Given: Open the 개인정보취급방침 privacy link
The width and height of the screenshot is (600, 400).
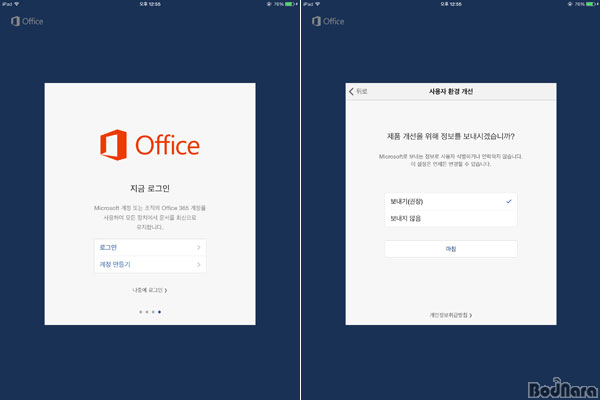Looking at the screenshot, I should (451, 315).
